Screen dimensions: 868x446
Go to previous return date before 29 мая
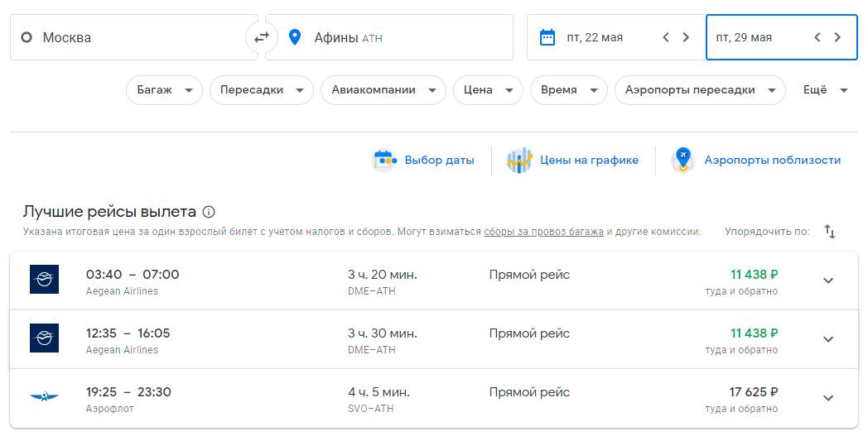pos(817,37)
